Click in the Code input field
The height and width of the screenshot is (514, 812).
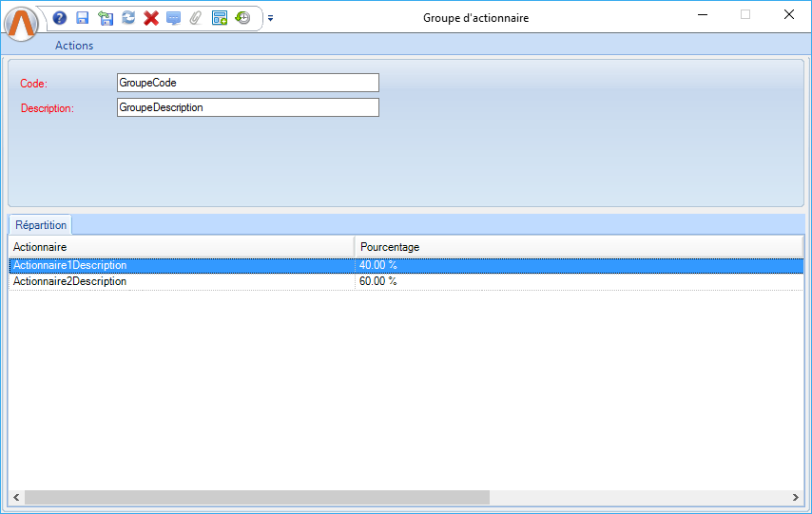click(x=247, y=83)
